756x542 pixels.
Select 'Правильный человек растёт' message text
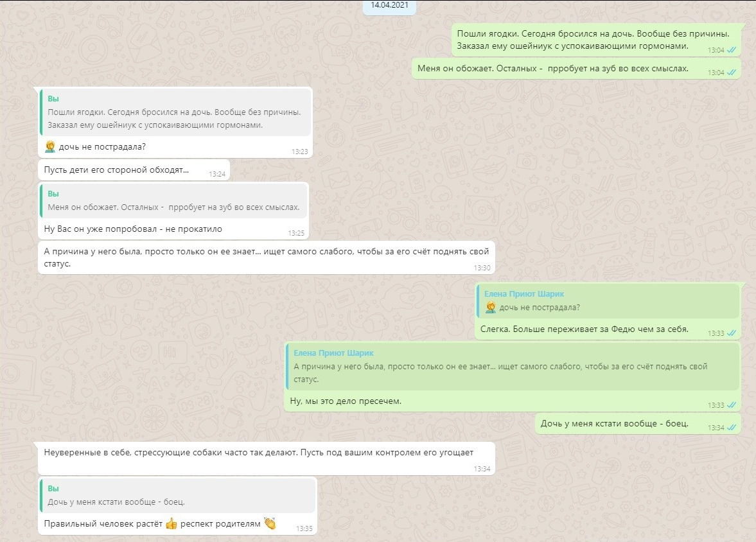[103, 524]
